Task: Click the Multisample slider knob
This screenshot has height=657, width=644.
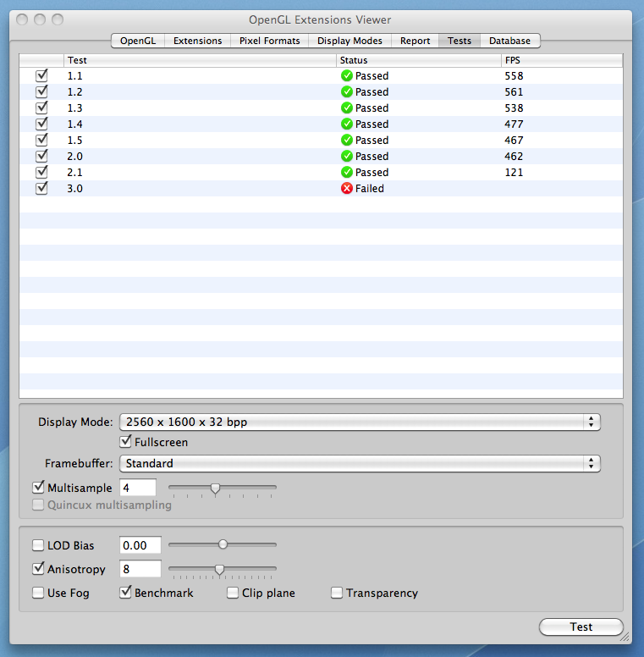Action: point(215,489)
